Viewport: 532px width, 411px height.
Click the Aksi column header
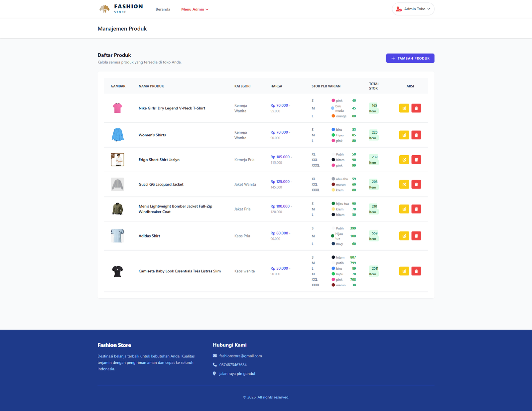(410, 86)
